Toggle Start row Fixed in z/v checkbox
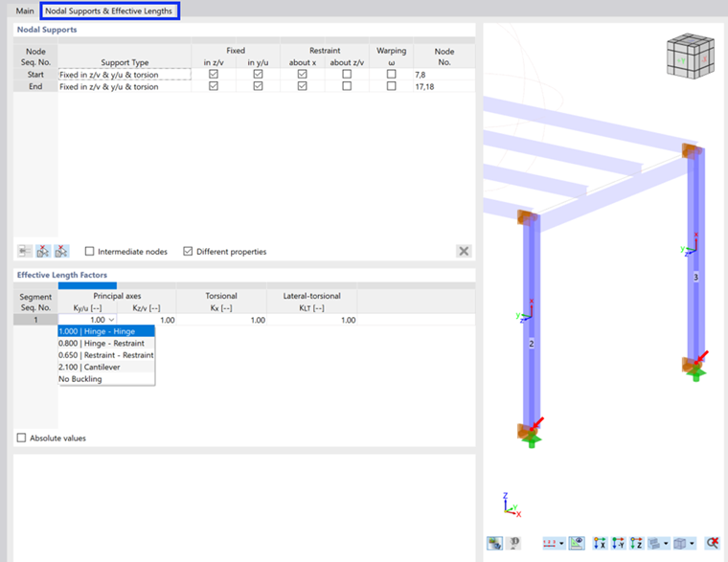 click(x=214, y=75)
